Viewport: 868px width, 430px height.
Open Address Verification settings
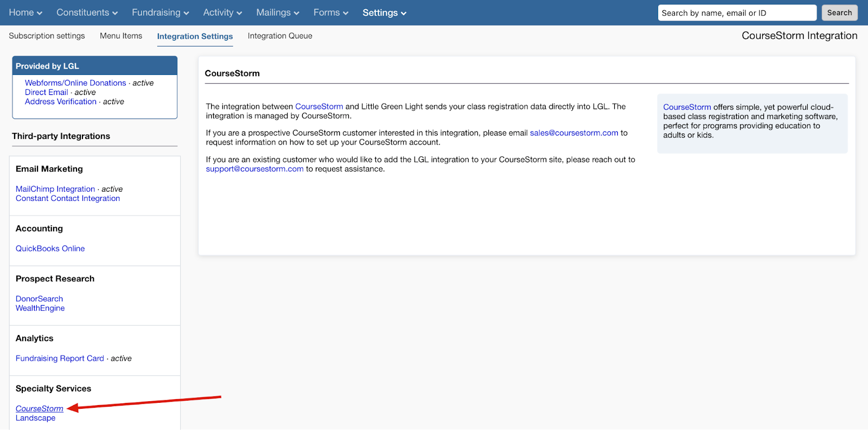(x=61, y=102)
